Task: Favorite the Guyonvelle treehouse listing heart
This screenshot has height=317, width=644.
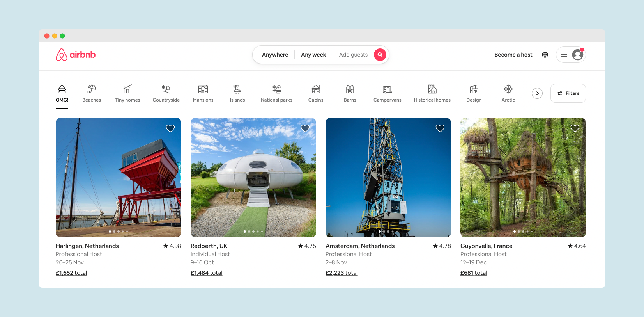Action: pos(575,128)
